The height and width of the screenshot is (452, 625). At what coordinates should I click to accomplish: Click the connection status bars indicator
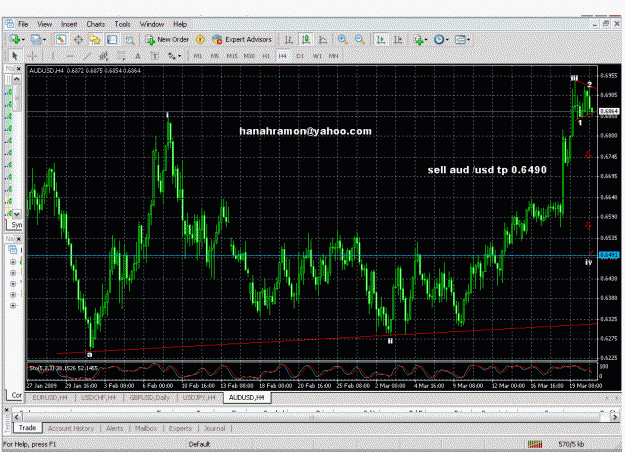(x=535, y=444)
